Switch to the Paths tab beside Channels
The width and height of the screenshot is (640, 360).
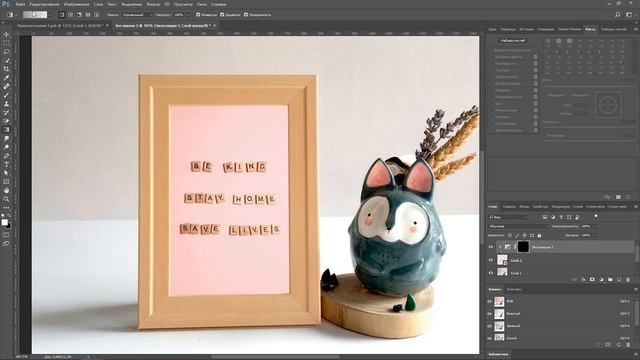tap(514, 289)
